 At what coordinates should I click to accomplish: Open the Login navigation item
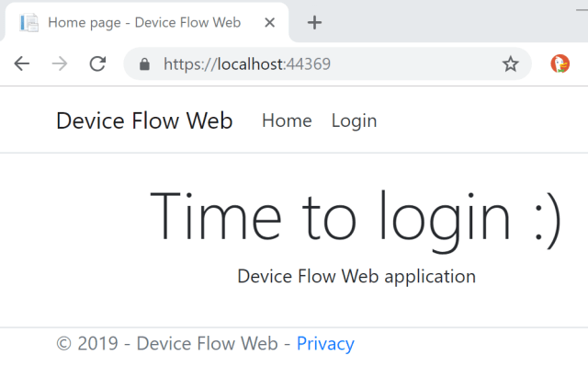point(354,120)
